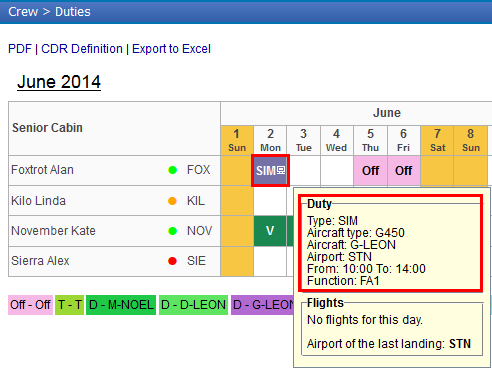Click tooltip text Function: FA1
Screen dimensions: 492x369
click(343, 281)
